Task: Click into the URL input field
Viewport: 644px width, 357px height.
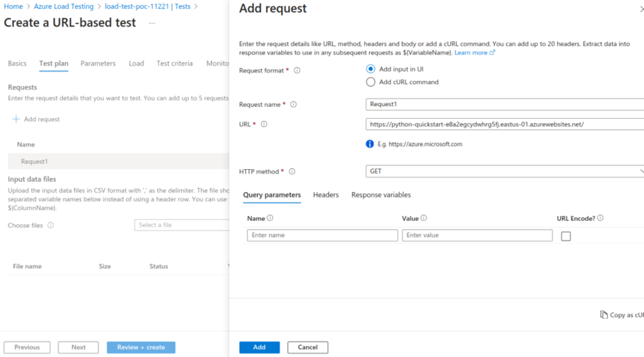Action: pos(505,124)
